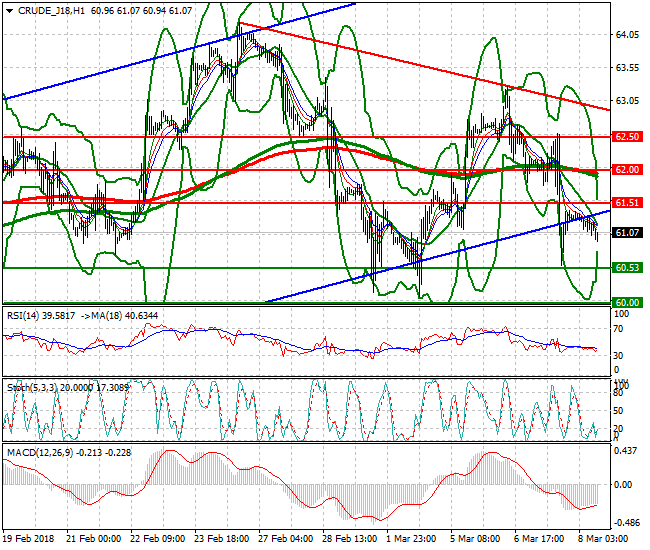Select the 61.51 red price level label
The width and height of the screenshot is (650, 550).
tap(627, 203)
